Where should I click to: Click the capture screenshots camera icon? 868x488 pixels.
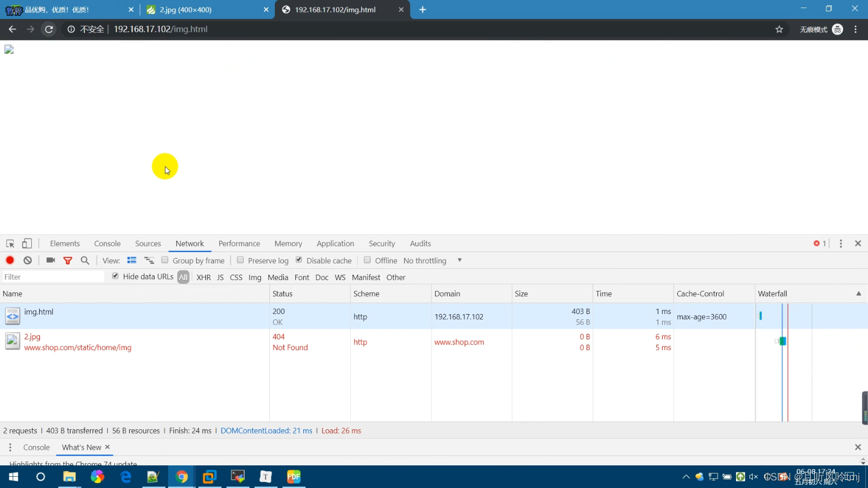pyautogui.click(x=51, y=260)
